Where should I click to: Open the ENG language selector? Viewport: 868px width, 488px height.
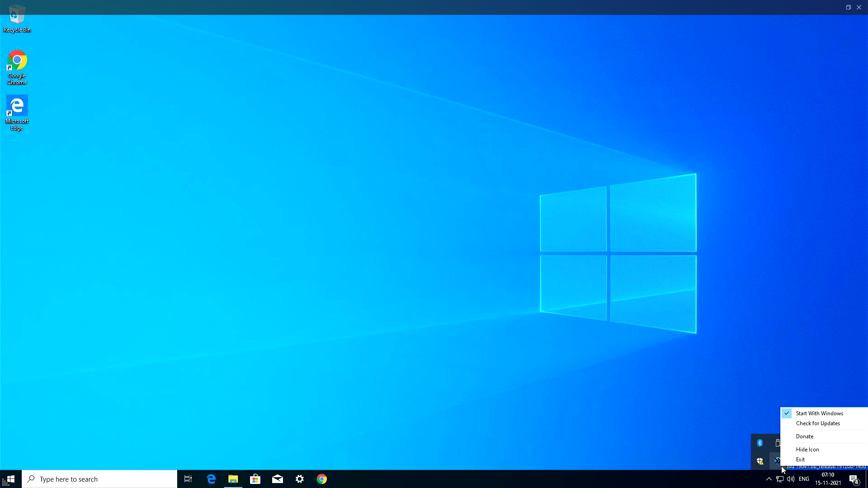pyautogui.click(x=803, y=479)
